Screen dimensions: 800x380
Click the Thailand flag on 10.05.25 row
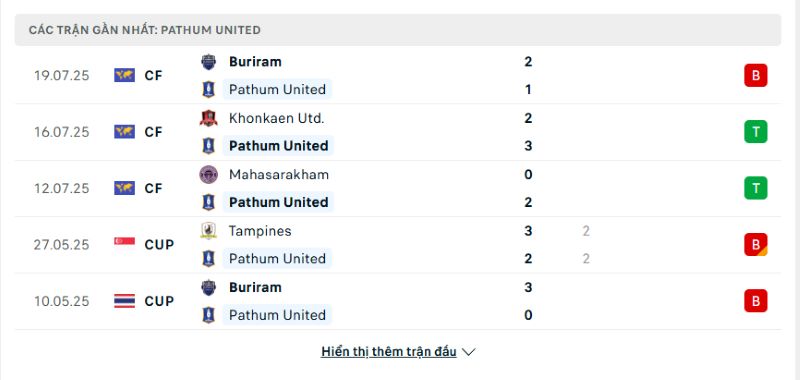124,301
